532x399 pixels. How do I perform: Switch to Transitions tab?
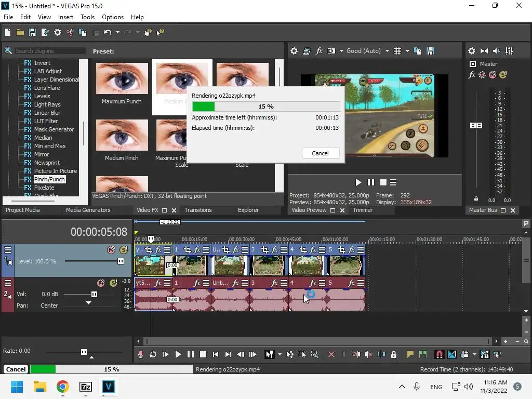198,210
